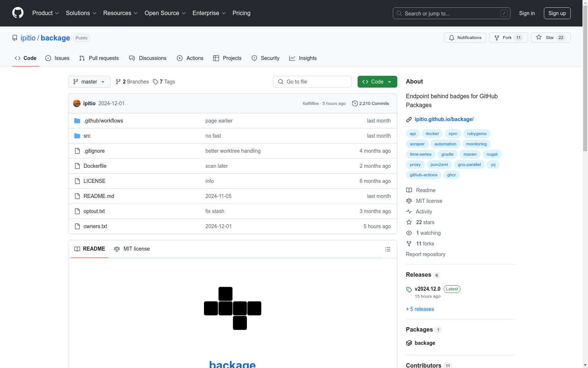The height and width of the screenshot is (368, 588).
Task: Click the branches icon next to 2 Branches
Action: pyautogui.click(x=118, y=82)
